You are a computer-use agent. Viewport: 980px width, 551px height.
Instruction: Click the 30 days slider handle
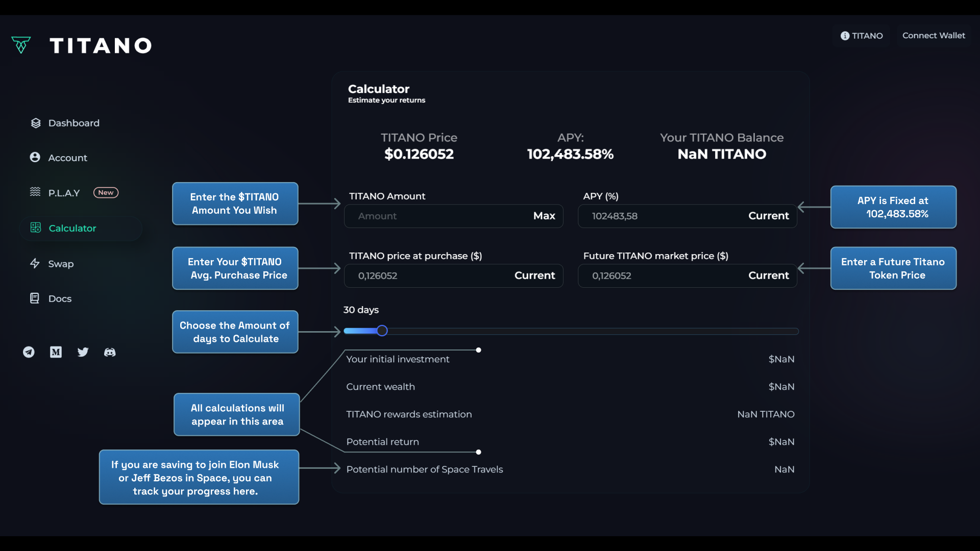pyautogui.click(x=382, y=331)
